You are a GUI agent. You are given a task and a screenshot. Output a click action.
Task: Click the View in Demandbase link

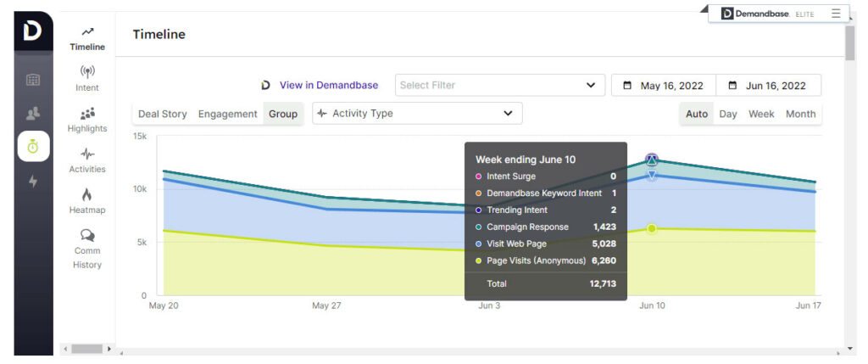tap(328, 85)
